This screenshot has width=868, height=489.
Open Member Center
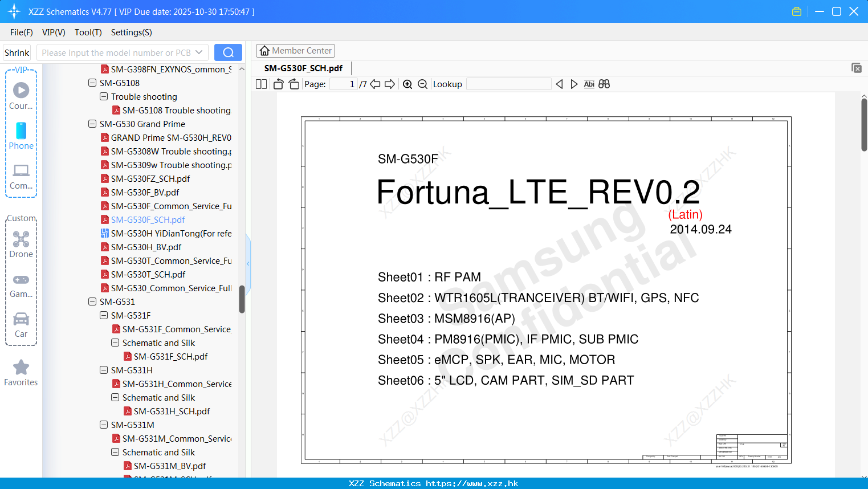pyautogui.click(x=295, y=50)
